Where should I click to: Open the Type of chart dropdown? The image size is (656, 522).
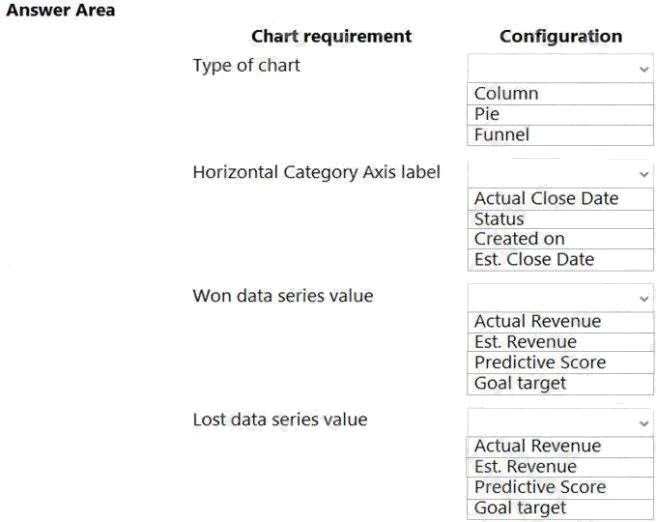560,68
